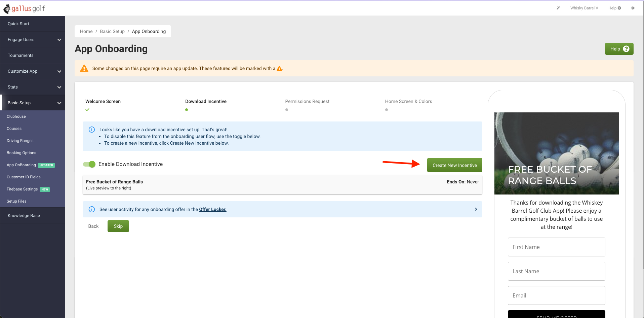Image resolution: width=644 pixels, height=318 pixels.
Task: Open App OnBoarding submenu item
Action: tap(33, 165)
